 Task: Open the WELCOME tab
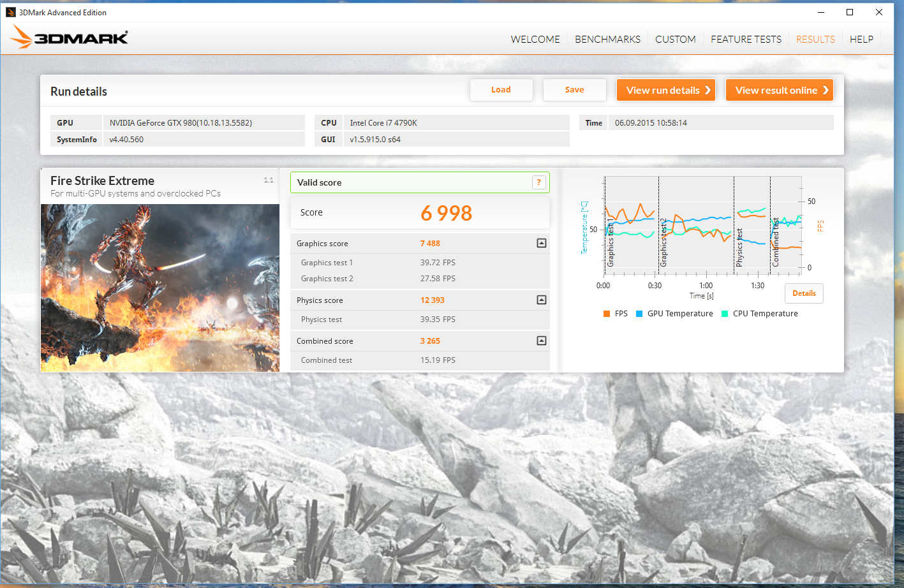pos(535,40)
